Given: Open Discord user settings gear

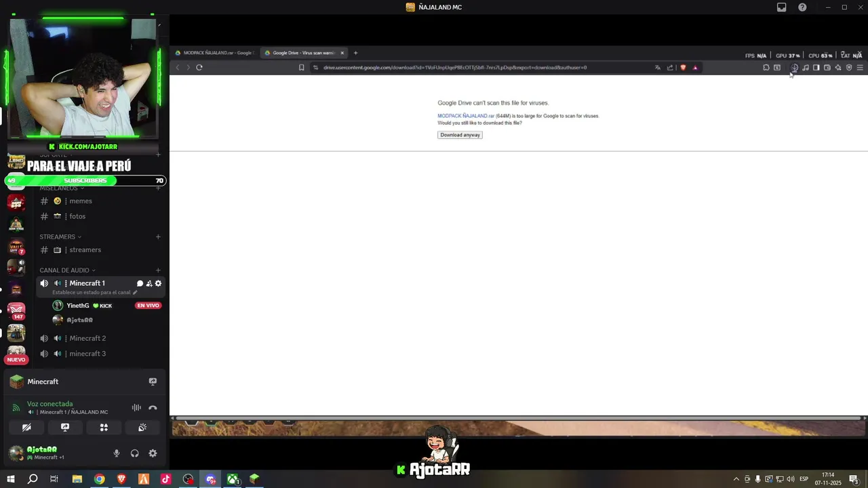Looking at the screenshot, I should (153, 453).
